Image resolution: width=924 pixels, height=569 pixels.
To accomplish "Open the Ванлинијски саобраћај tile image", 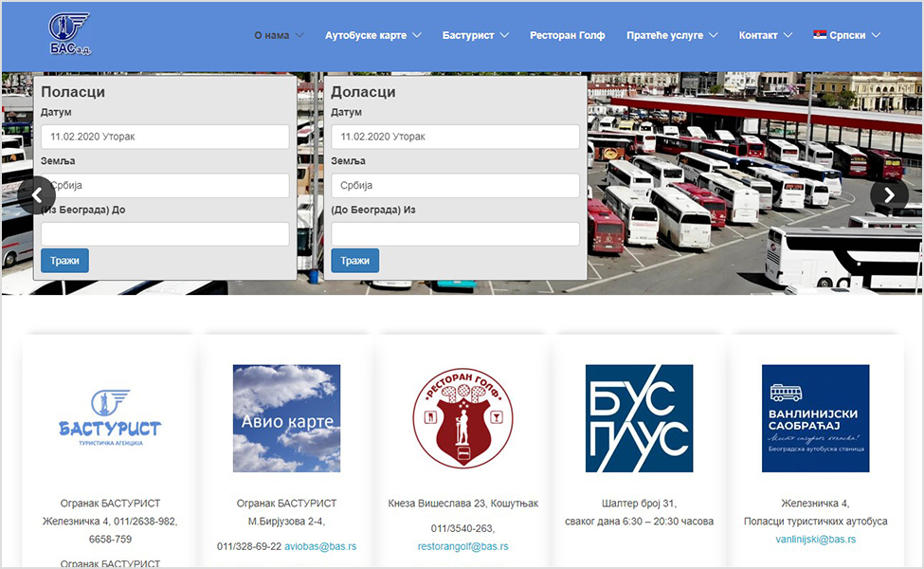I will 815,418.
